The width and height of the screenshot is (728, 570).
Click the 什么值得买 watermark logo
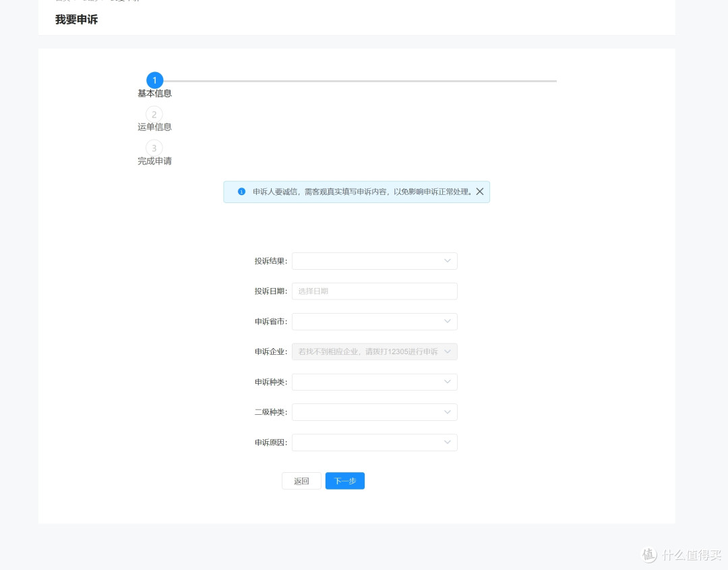[x=649, y=554]
